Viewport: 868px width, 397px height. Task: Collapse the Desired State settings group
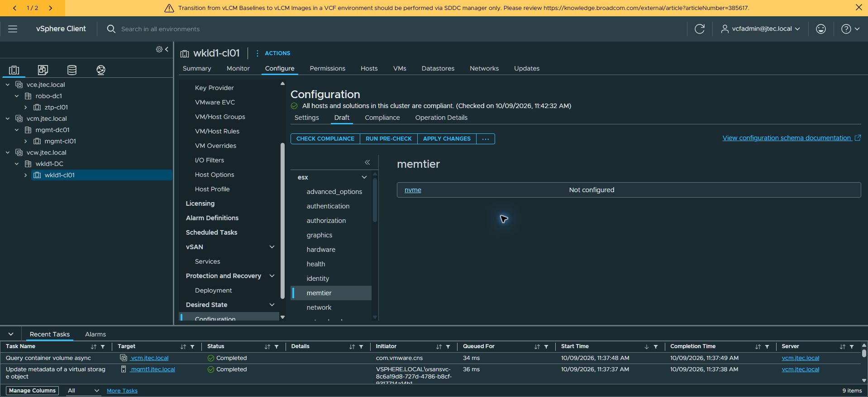[272, 305]
